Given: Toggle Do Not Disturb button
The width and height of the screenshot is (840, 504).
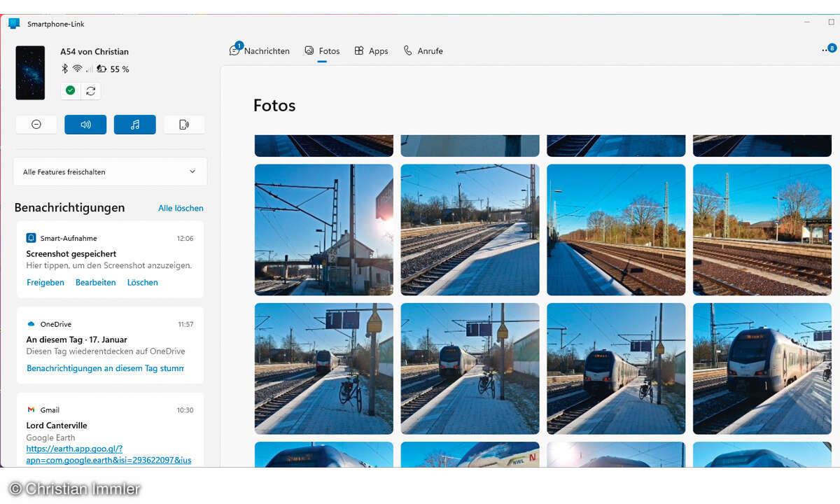Looking at the screenshot, I should (36, 125).
